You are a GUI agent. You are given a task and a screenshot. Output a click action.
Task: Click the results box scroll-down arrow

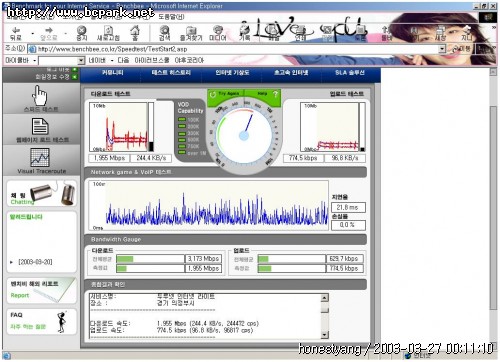[x=325, y=335]
